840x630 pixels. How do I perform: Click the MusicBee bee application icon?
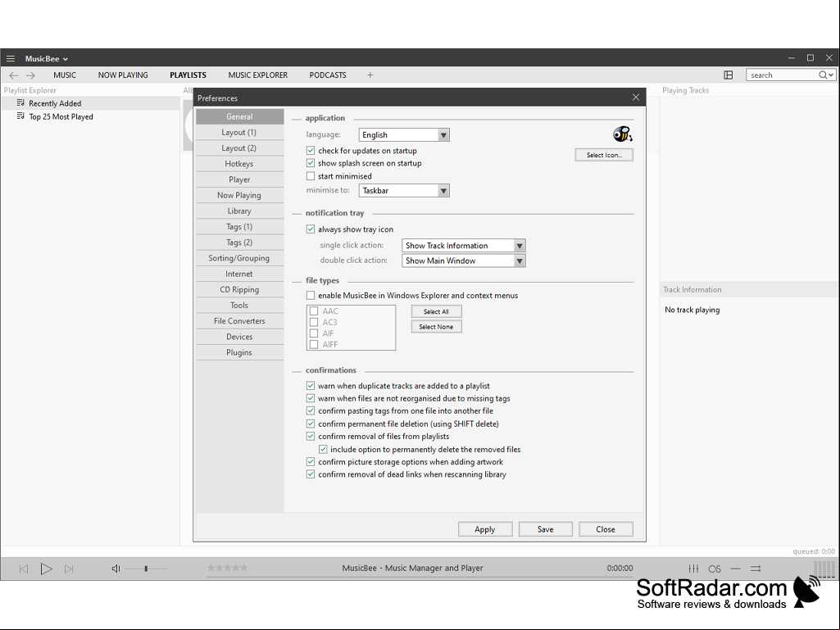point(622,134)
